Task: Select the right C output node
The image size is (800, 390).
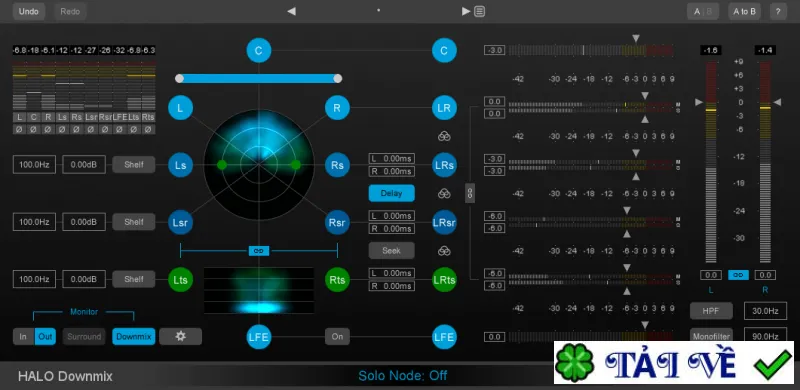Action: (444, 51)
